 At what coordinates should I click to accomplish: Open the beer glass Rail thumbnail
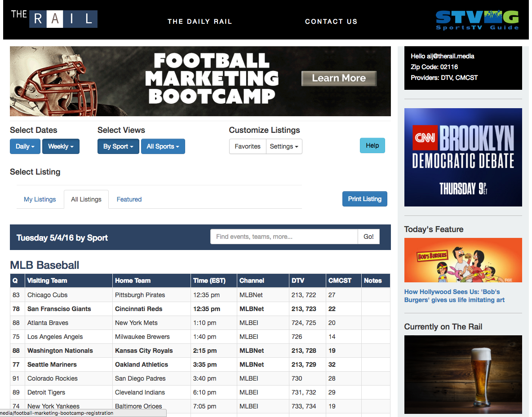click(463, 374)
